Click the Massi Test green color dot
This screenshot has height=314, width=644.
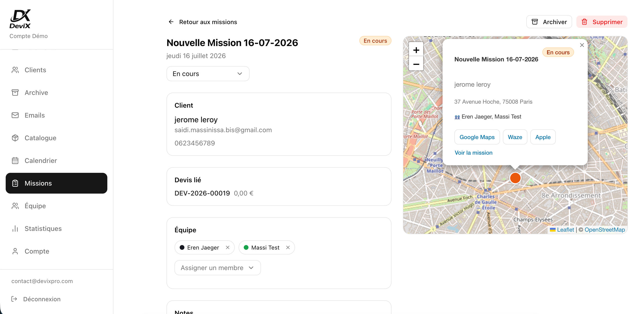tap(246, 247)
